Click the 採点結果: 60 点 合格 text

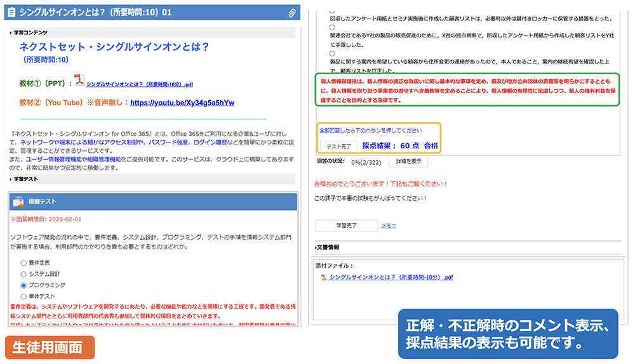(x=400, y=146)
